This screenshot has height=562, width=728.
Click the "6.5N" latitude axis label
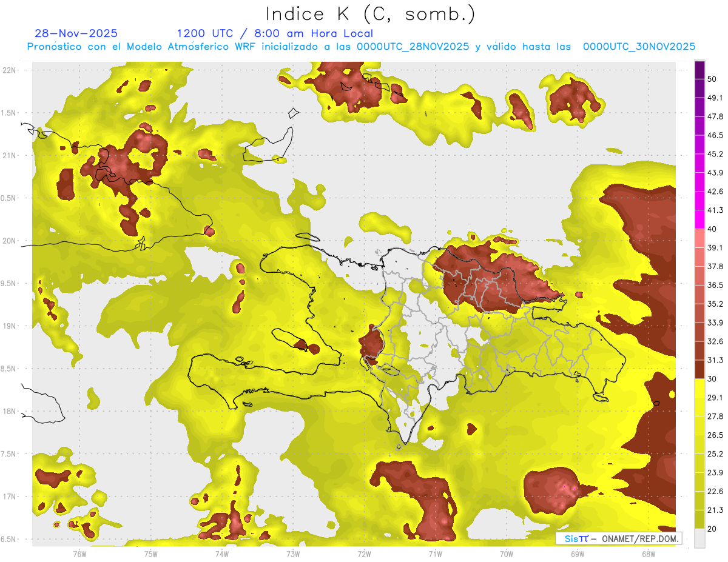8,540
